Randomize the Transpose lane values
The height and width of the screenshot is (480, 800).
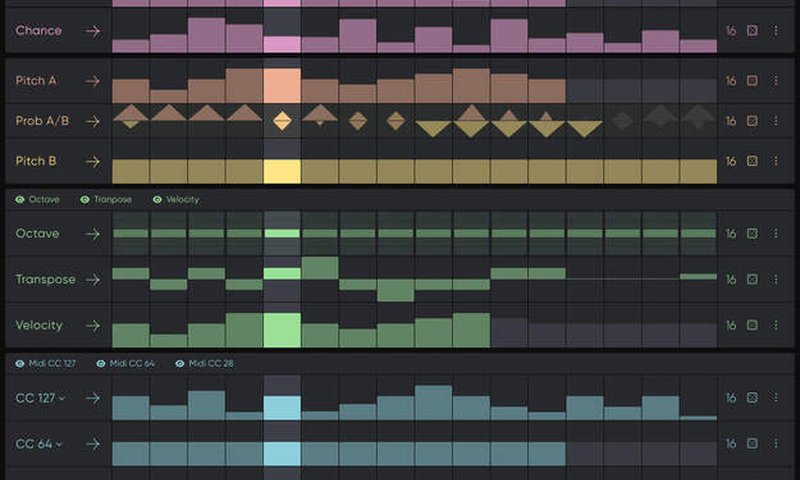tap(753, 280)
